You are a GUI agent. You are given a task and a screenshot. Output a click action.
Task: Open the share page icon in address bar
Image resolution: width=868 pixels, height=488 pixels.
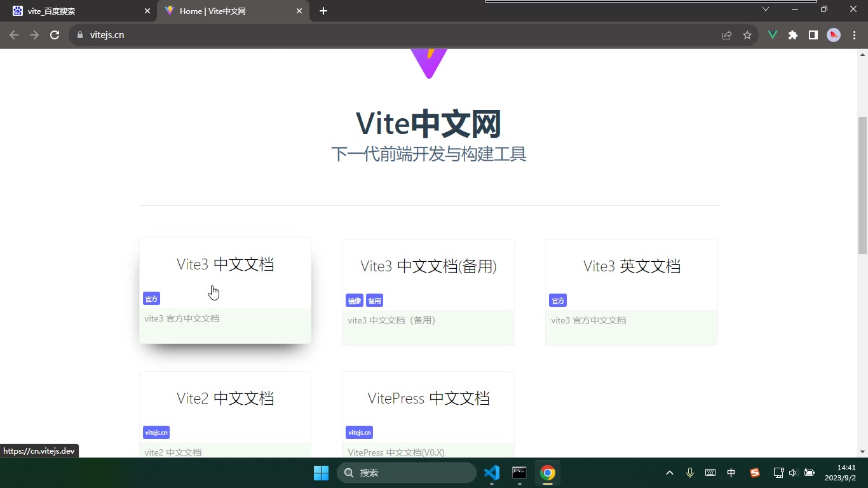pos(727,36)
